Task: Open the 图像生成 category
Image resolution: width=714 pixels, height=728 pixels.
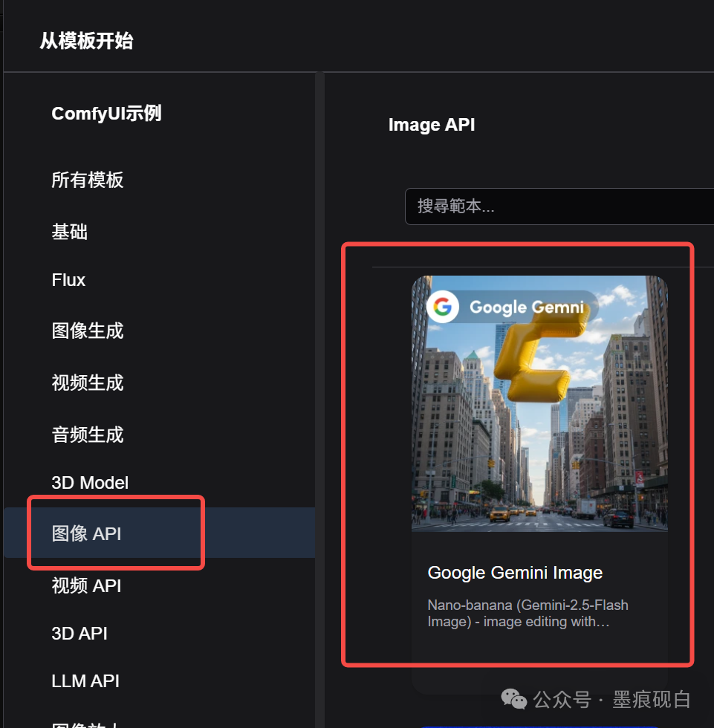Action: (87, 331)
